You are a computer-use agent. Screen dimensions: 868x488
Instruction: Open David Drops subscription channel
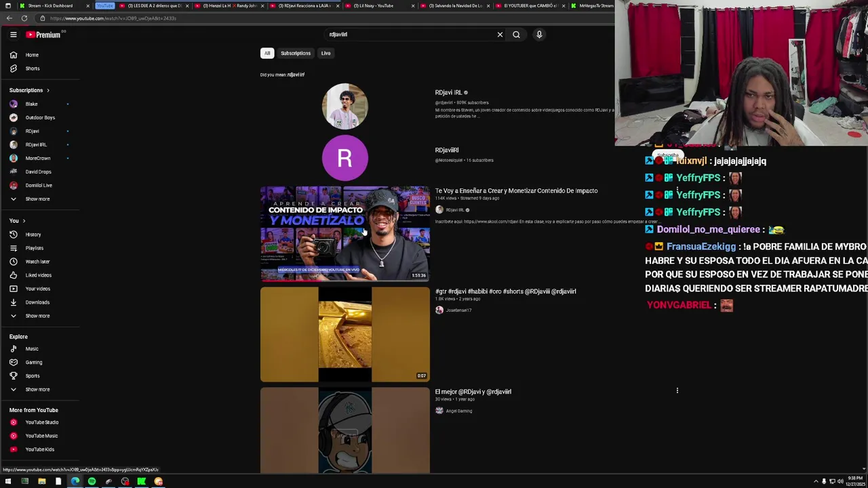(39, 171)
